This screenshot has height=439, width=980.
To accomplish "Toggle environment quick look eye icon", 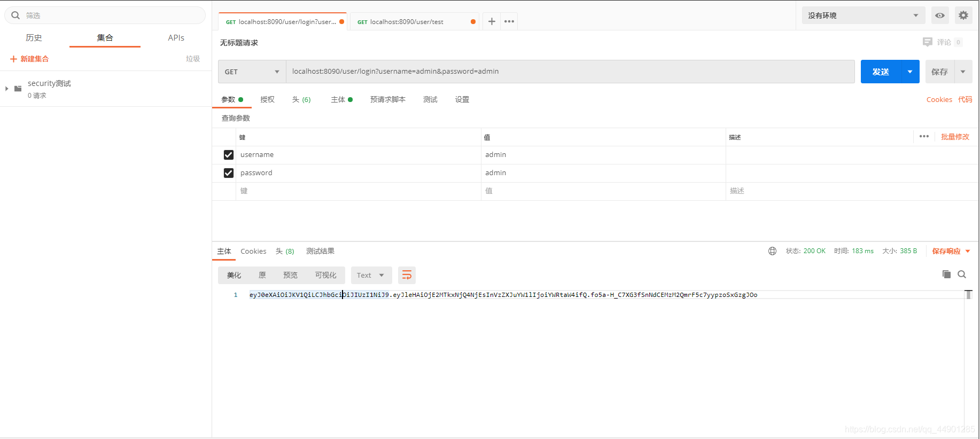I will (940, 15).
